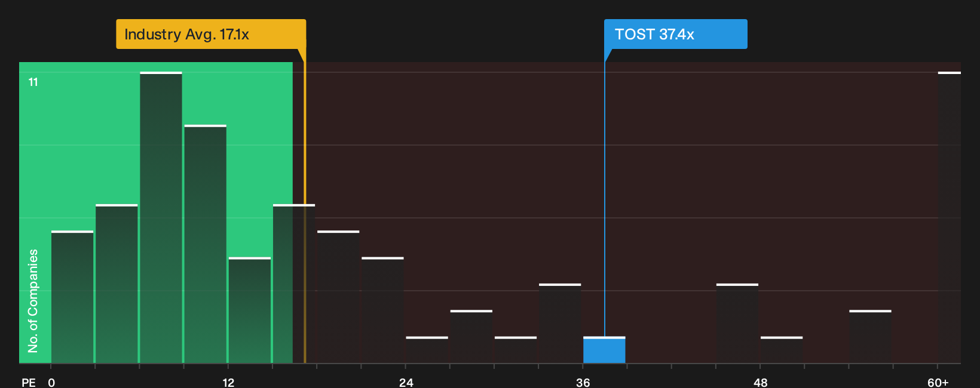Viewport: 980px width, 388px height.
Task: Click the first histogram bar starting at PE 0
Action: point(72,297)
